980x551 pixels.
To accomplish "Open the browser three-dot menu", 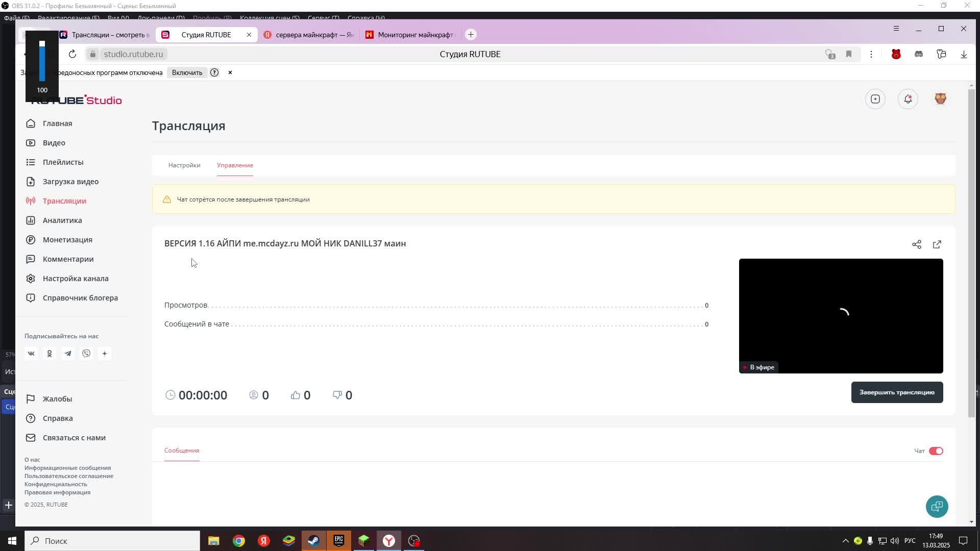I will 871,54.
